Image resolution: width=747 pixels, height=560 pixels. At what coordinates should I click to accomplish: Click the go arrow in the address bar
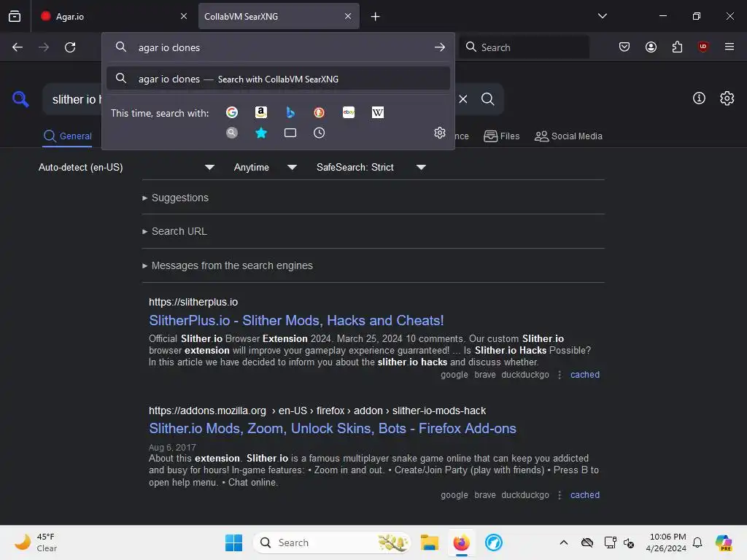[x=440, y=47]
